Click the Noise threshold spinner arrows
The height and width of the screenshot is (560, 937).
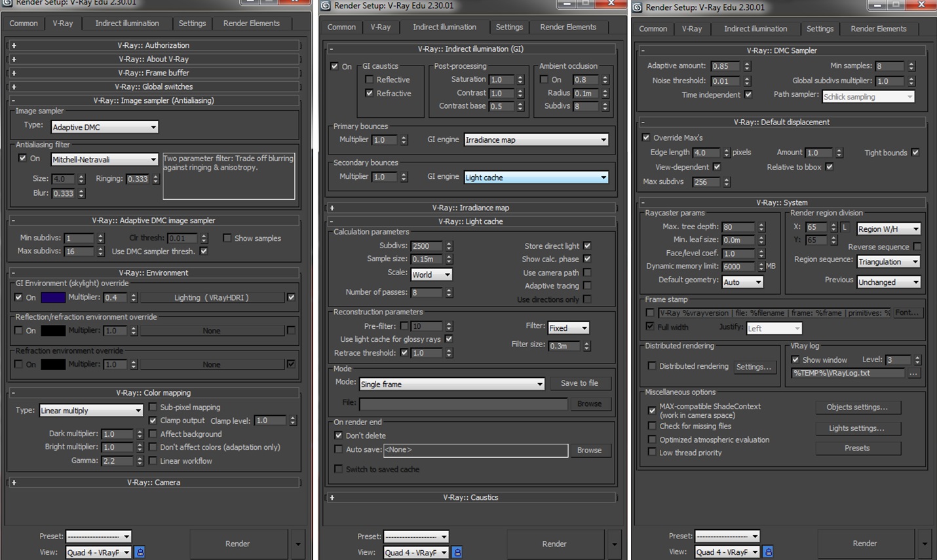coord(747,81)
